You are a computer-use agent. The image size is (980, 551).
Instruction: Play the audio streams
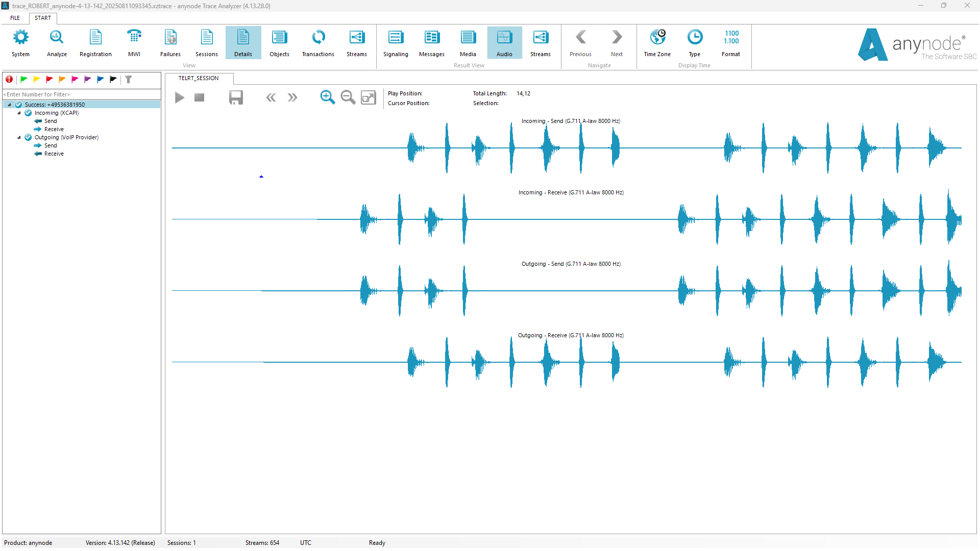[179, 97]
